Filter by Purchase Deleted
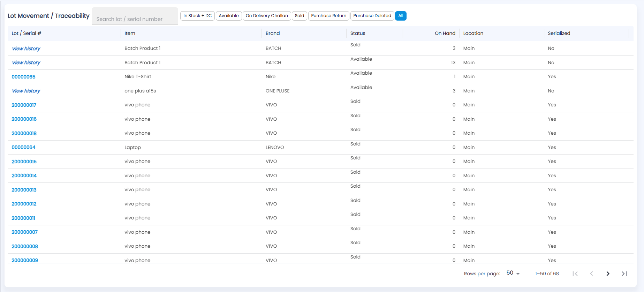Image resolution: width=644 pixels, height=292 pixels. click(x=372, y=16)
